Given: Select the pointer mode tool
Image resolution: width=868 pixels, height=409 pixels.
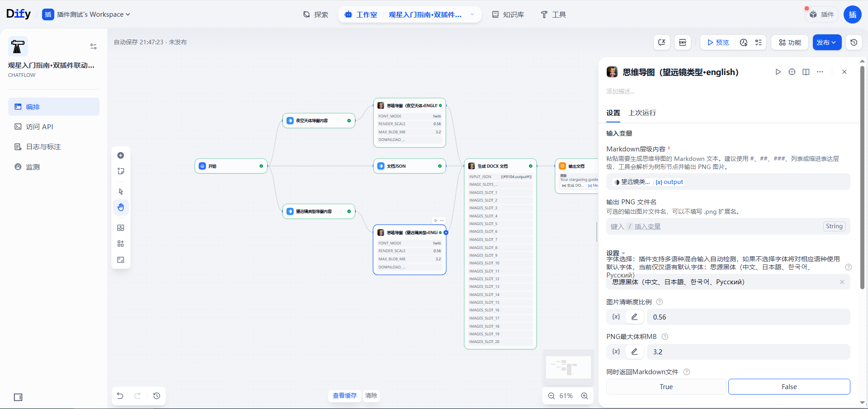Looking at the screenshot, I should [x=121, y=192].
